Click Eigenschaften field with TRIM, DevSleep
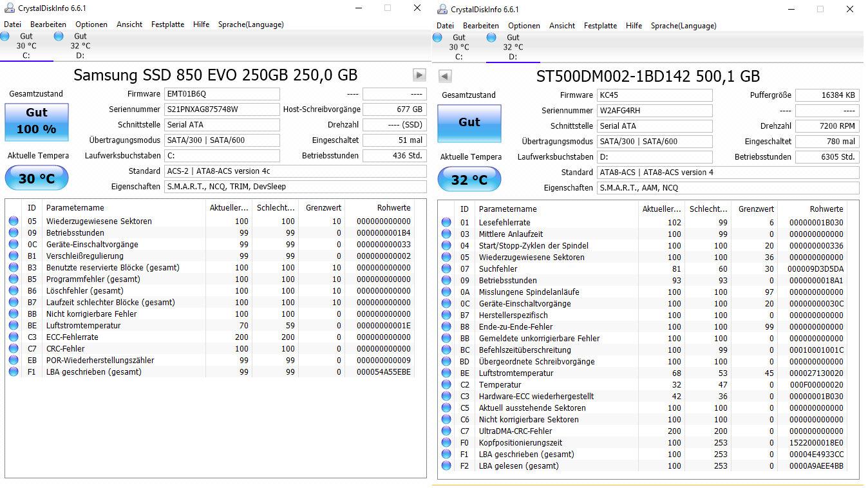This screenshot has height=488, width=868. point(295,187)
